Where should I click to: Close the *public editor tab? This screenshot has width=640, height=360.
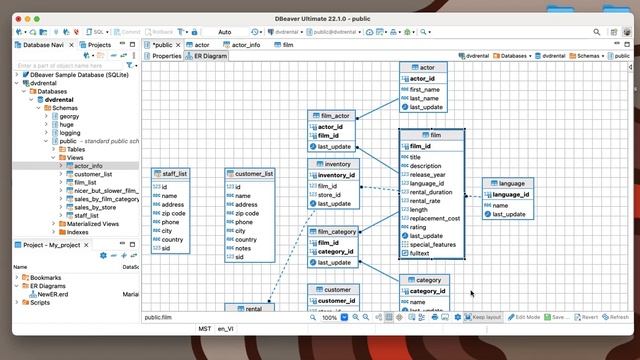tap(178, 45)
